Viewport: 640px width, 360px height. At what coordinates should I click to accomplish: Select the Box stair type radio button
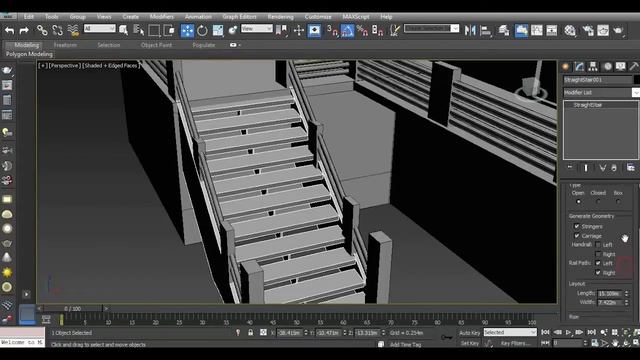pyautogui.click(x=618, y=202)
